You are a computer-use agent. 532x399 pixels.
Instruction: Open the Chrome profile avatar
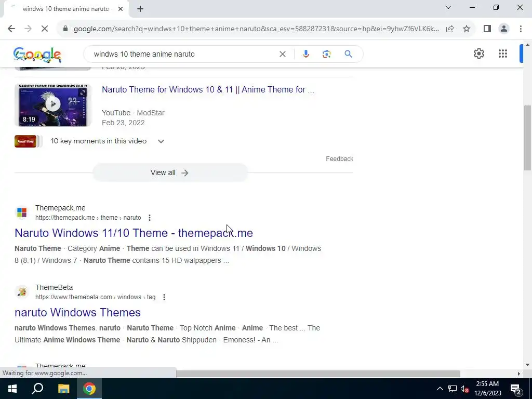(504, 29)
